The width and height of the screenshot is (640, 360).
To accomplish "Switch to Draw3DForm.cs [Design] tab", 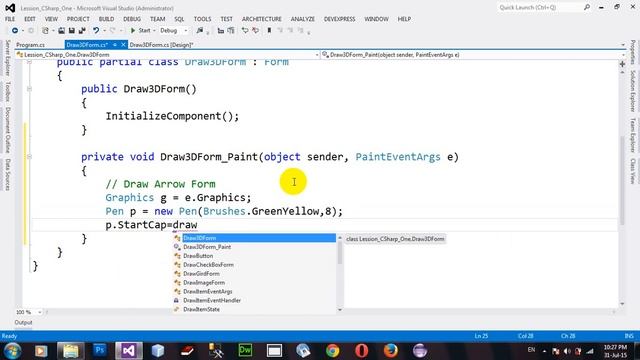I will (162, 45).
